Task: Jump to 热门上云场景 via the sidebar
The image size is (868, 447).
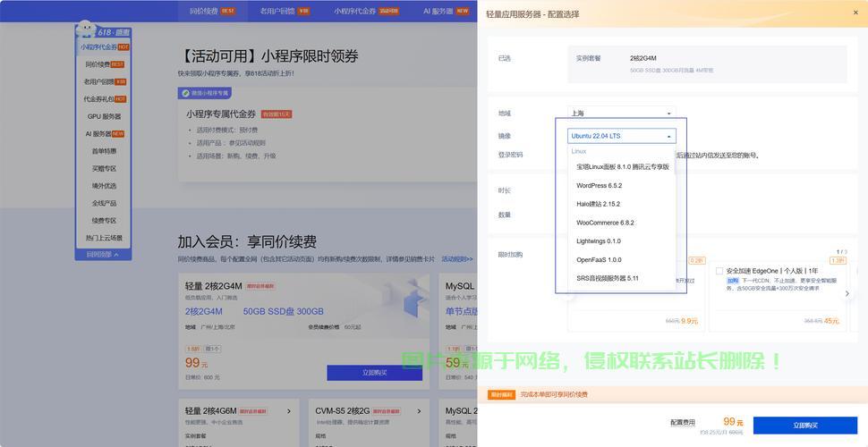Action: point(104,238)
